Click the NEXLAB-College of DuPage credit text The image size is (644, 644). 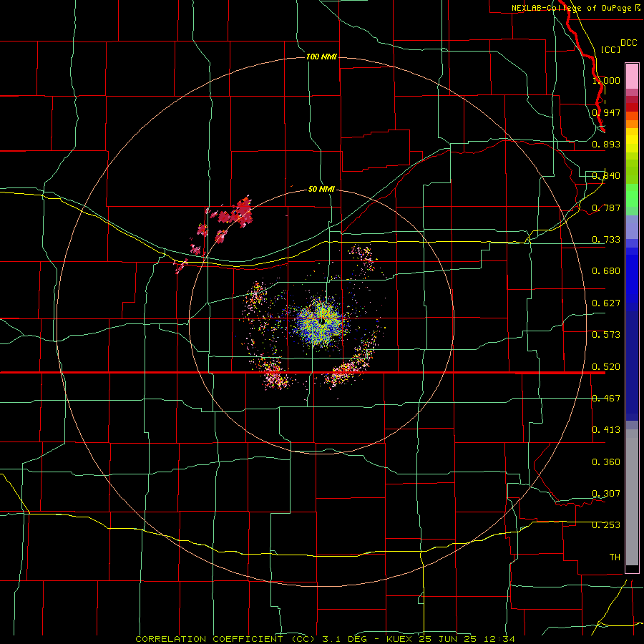575,8
